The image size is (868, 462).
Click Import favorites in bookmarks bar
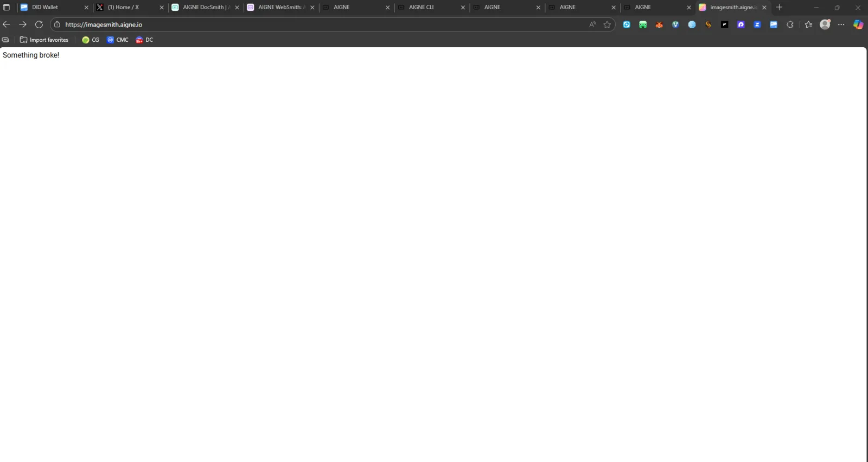[44, 40]
